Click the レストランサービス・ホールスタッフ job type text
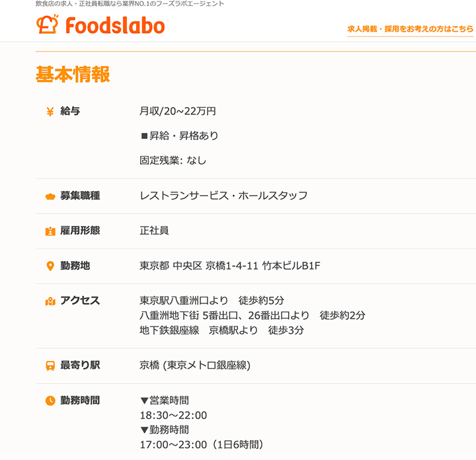476x460 pixels. [x=223, y=196]
